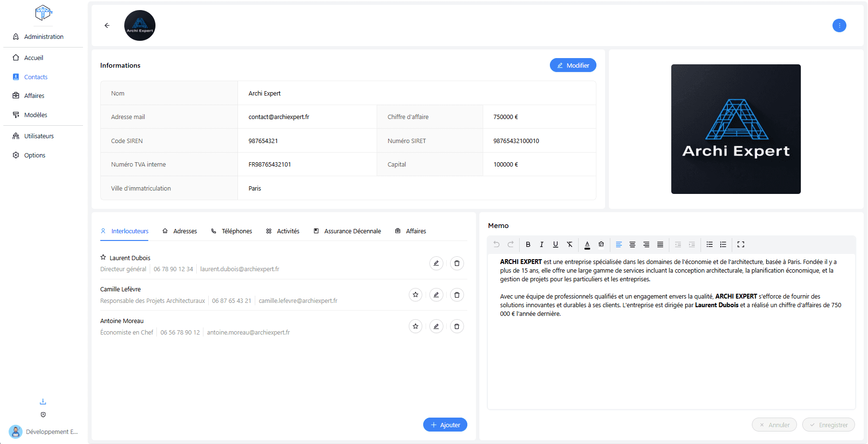Star Antoine Moreau as main contact
Image resolution: width=868 pixels, height=444 pixels.
tap(416, 326)
